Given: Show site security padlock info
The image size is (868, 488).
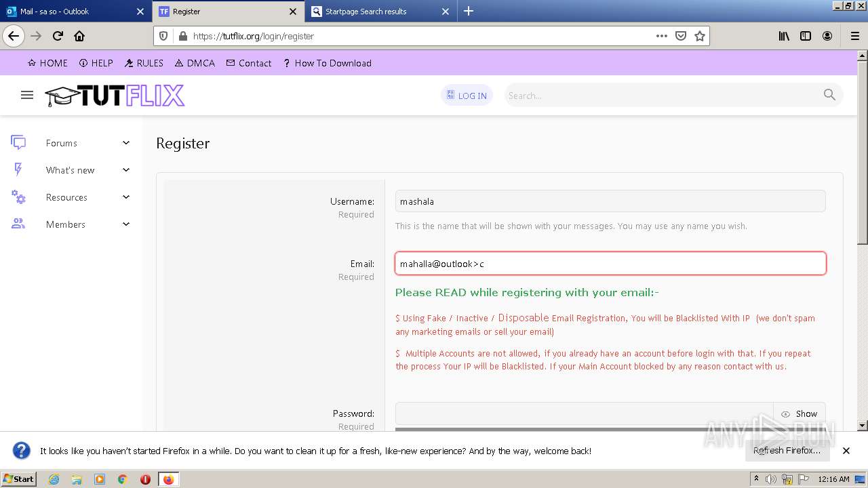Looking at the screenshot, I should pyautogui.click(x=182, y=36).
